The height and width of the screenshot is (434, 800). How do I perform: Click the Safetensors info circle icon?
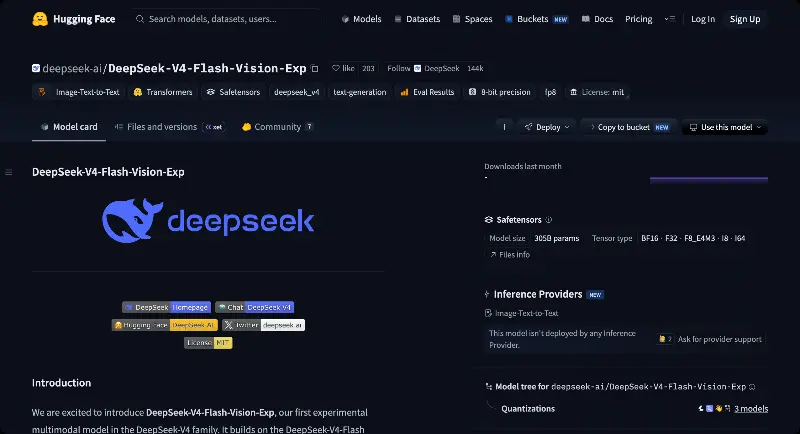point(549,220)
